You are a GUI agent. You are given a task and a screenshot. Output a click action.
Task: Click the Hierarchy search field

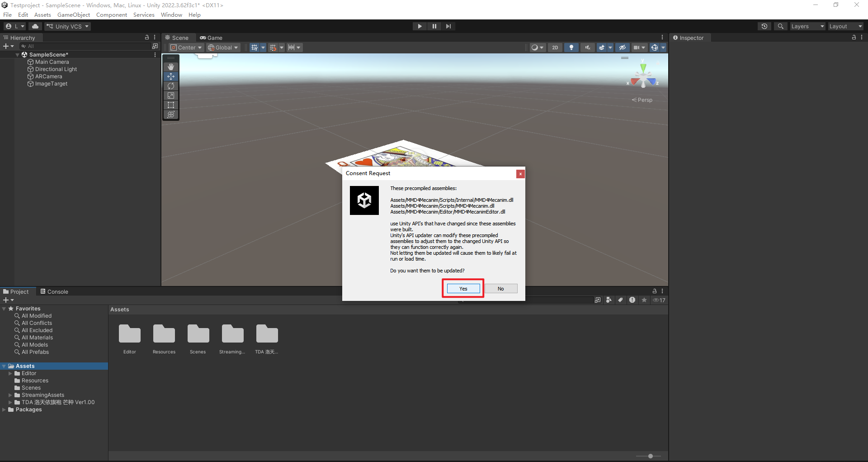[x=86, y=46]
